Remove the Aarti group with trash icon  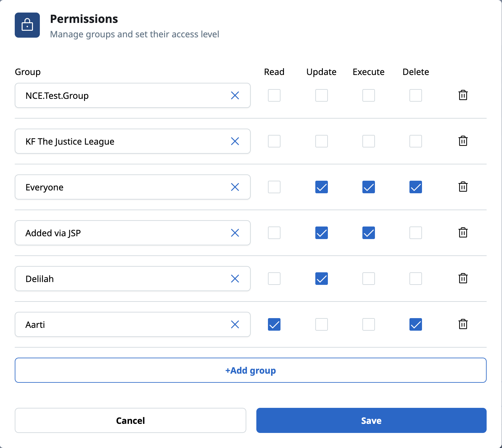[463, 324]
